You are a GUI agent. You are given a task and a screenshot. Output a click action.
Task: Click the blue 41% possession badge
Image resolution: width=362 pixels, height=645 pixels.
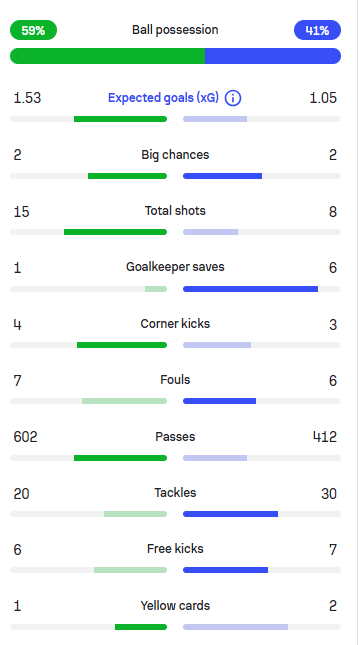pos(317,30)
